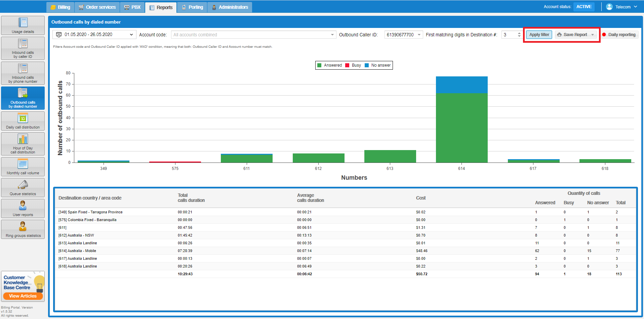
Task: Click the user avatar icon beside Telecom
Action: pyautogui.click(x=609, y=7)
